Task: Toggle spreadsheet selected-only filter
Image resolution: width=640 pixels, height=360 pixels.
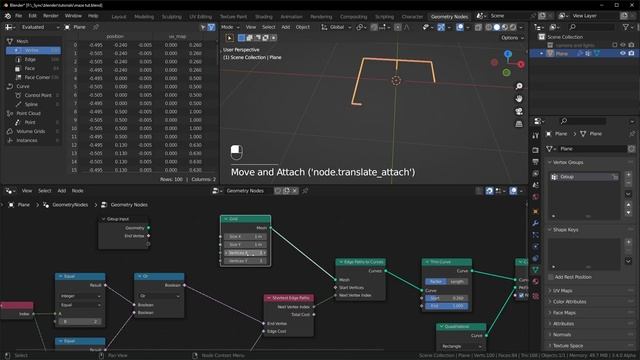Action: (203, 27)
